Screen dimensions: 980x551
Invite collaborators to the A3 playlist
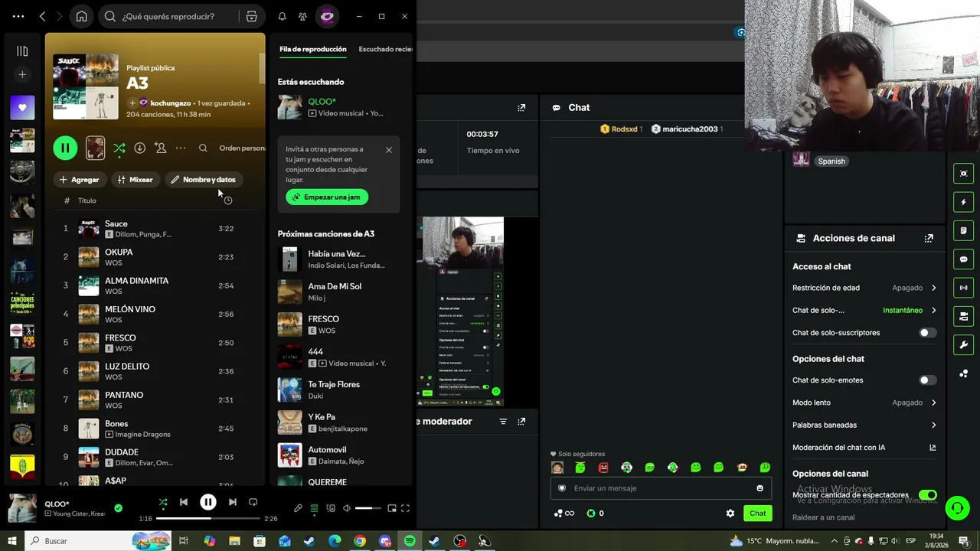(160, 148)
